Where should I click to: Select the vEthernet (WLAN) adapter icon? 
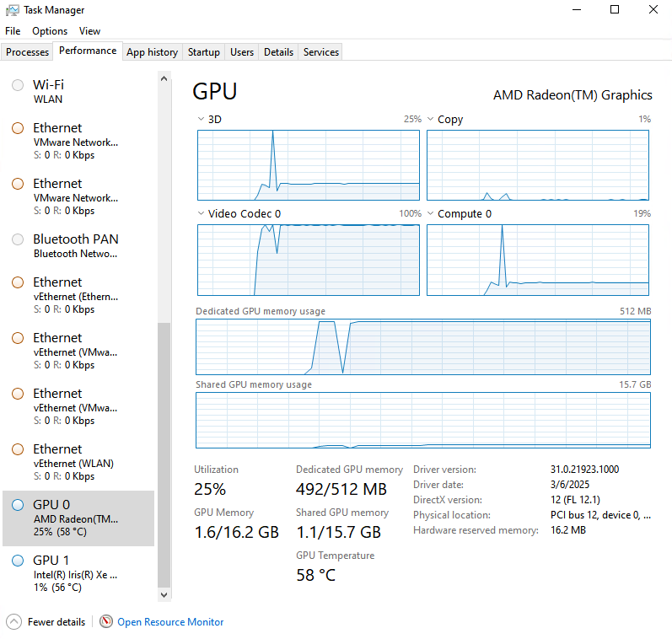tap(18, 449)
